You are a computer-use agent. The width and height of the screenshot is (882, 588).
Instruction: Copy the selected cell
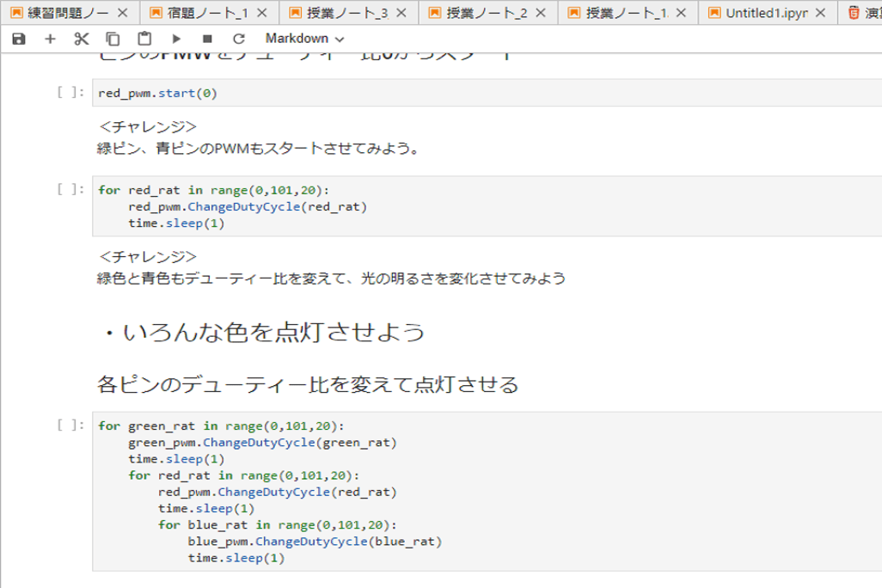point(113,39)
